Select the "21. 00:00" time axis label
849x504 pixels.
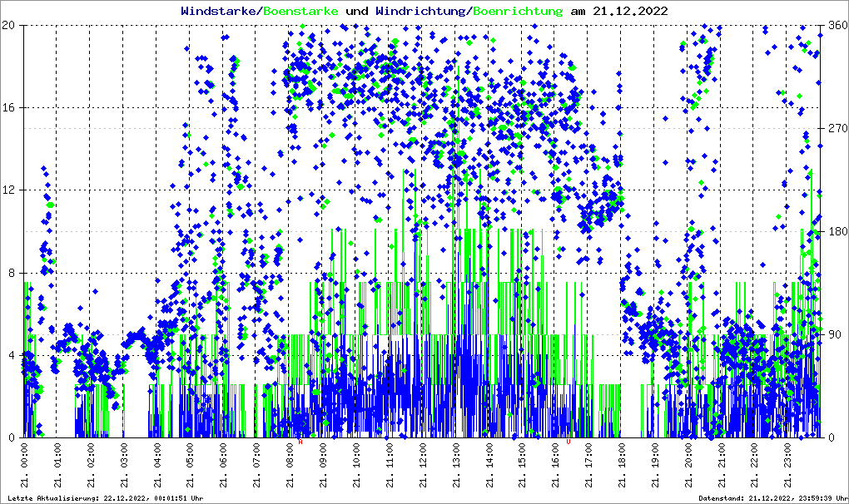tap(24, 465)
